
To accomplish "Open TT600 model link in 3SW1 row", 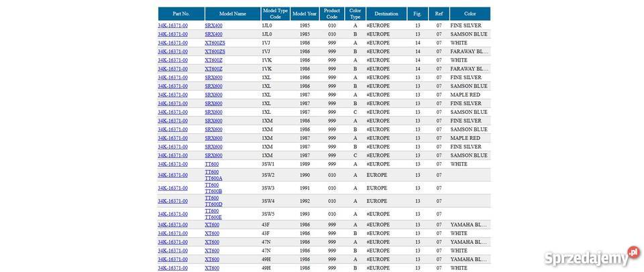I will 212,163.
